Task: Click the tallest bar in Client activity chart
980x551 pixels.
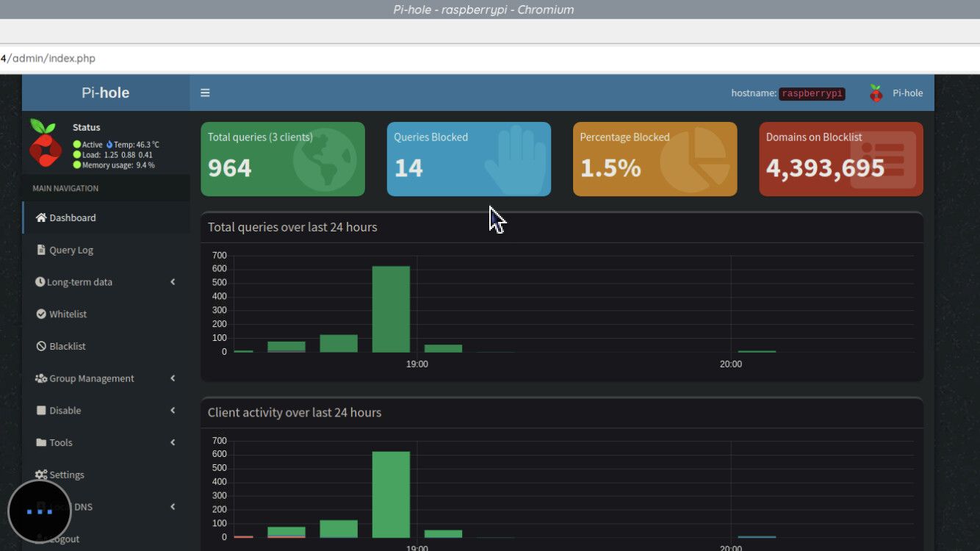Action: pyautogui.click(x=391, y=494)
